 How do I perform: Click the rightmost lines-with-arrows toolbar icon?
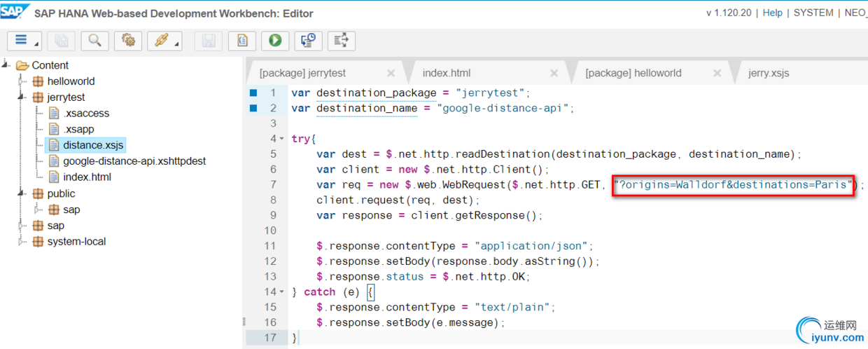(342, 41)
